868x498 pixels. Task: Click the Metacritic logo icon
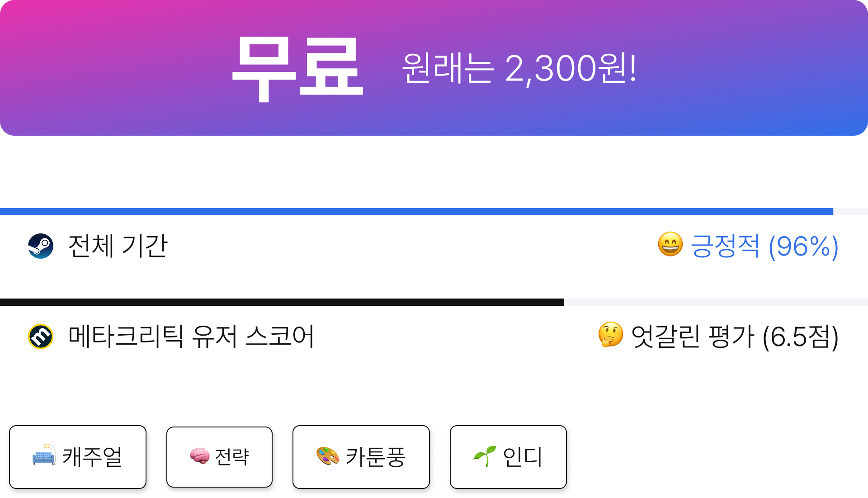pos(41,337)
